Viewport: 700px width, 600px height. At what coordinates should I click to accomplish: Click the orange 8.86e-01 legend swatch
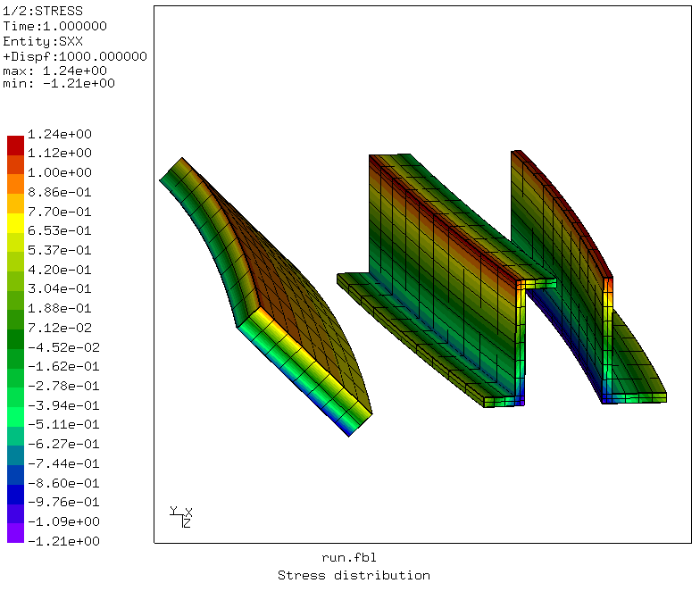[x=15, y=184]
